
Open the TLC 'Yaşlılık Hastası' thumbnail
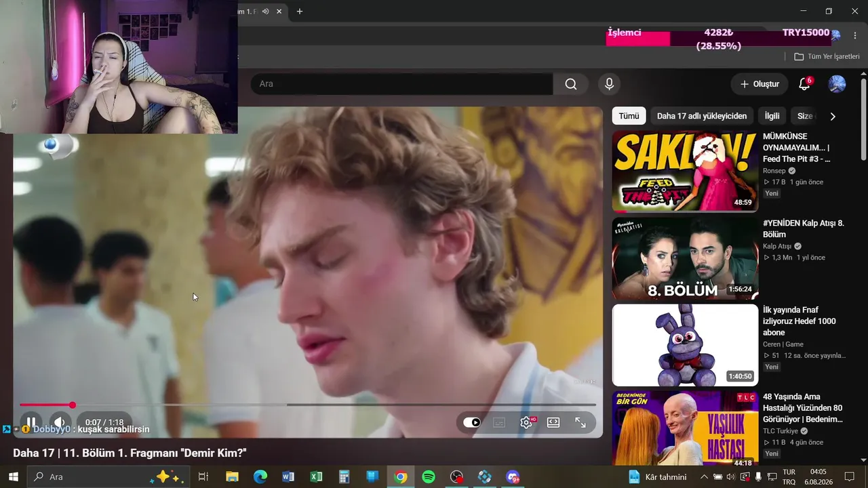pos(685,428)
